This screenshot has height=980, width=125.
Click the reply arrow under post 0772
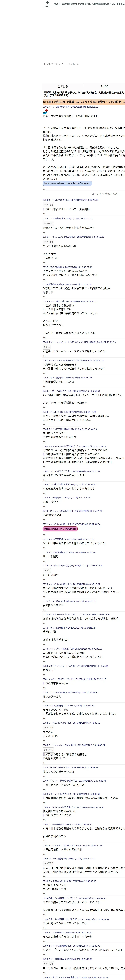[x=44, y=548]
